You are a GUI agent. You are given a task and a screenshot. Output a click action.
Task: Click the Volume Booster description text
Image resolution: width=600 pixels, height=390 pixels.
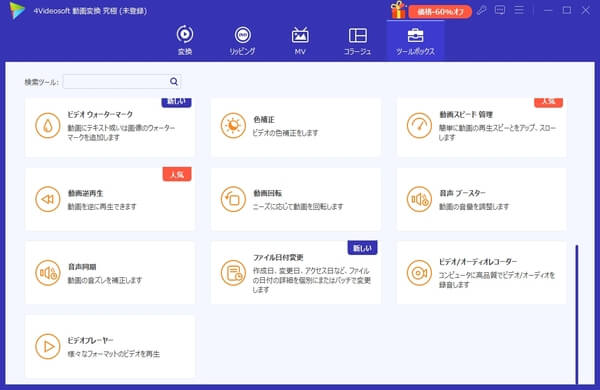(x=474, y=207)
